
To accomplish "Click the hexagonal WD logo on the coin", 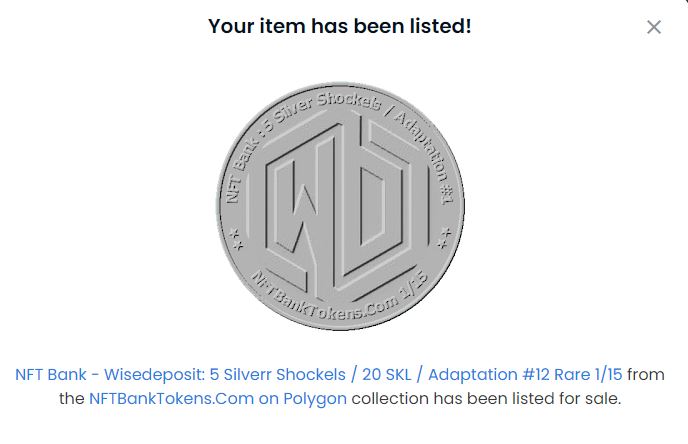I will pyautogui.click(x=340, y=203).
